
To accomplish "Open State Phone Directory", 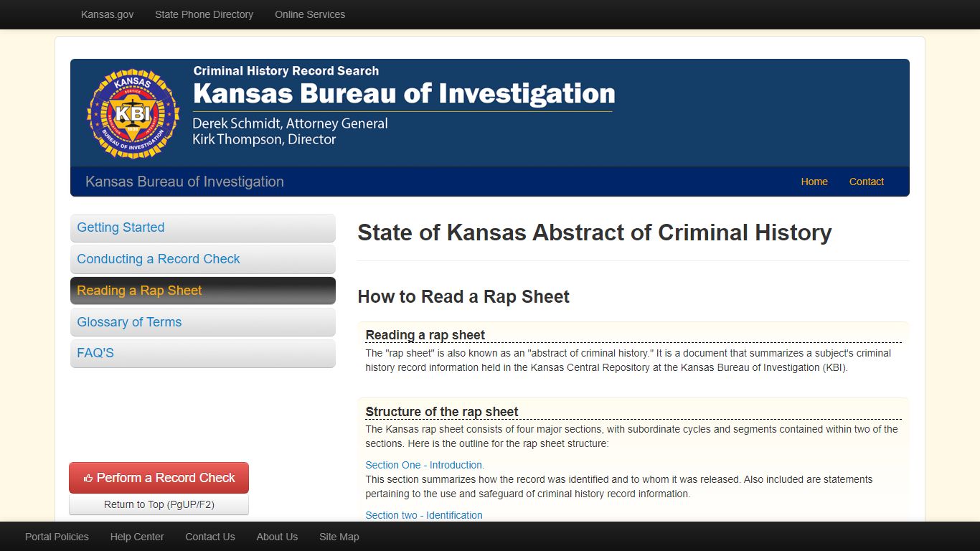I will (204, 14).
